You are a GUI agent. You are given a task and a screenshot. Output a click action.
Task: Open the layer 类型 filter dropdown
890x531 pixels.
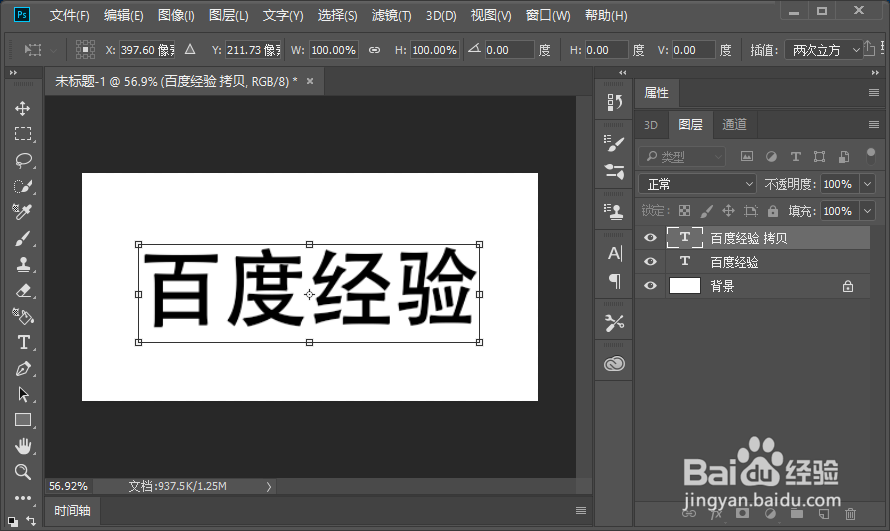tap(682, 156)
